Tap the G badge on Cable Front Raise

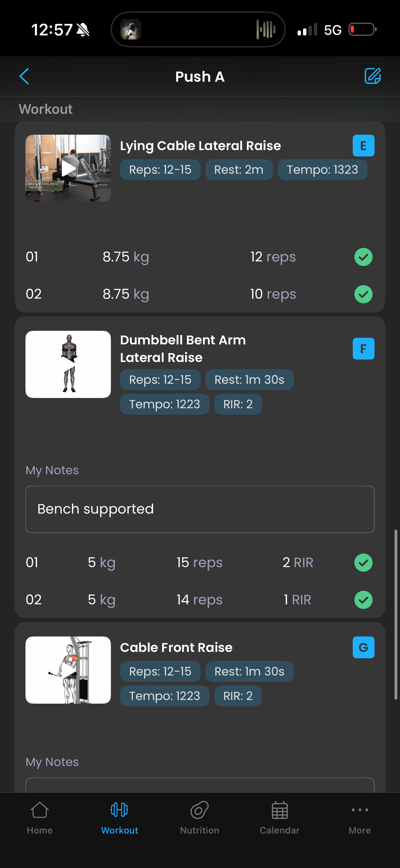coord(363,647)
